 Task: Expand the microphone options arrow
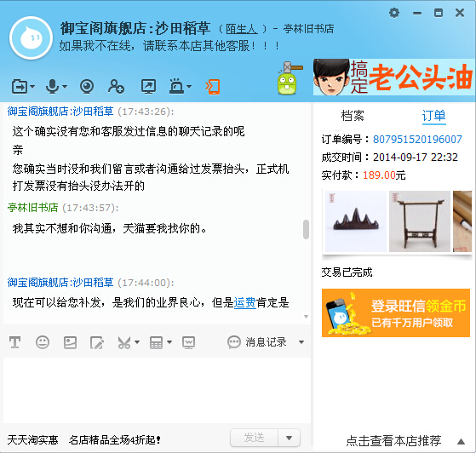click(65, 87)
